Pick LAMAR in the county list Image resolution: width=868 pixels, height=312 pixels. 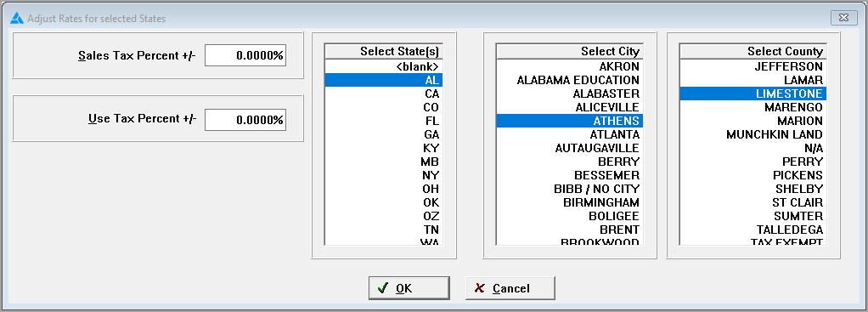[x=752, y=81]
